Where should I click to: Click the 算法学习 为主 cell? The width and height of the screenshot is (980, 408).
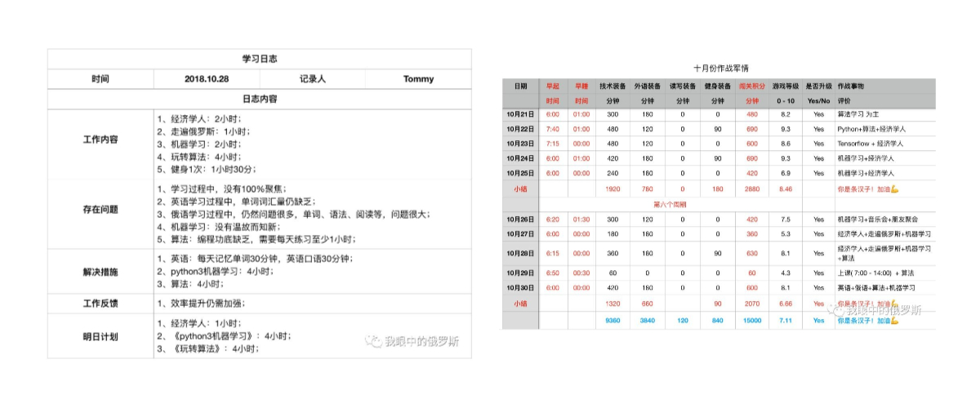coord(860,115)
